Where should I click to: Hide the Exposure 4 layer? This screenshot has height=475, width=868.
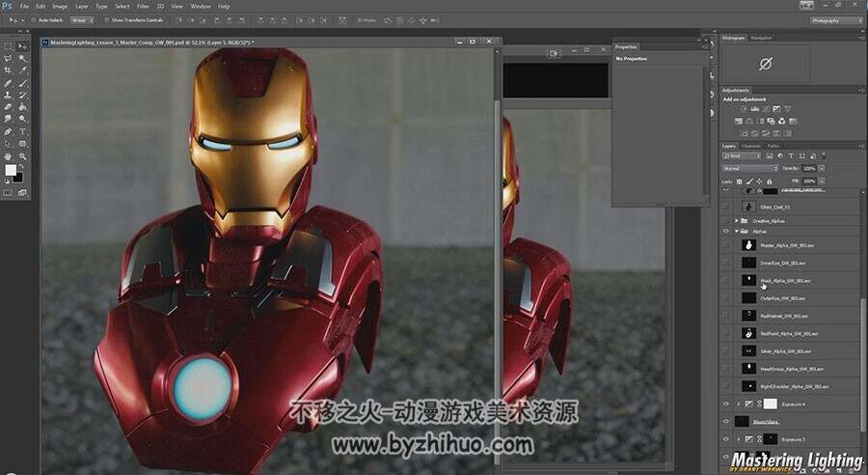(725, 405)
